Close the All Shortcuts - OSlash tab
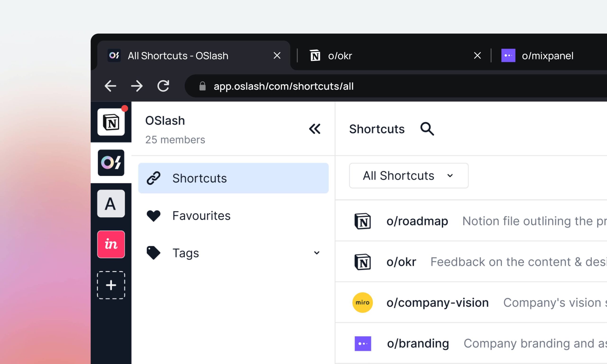 [277, 55]
